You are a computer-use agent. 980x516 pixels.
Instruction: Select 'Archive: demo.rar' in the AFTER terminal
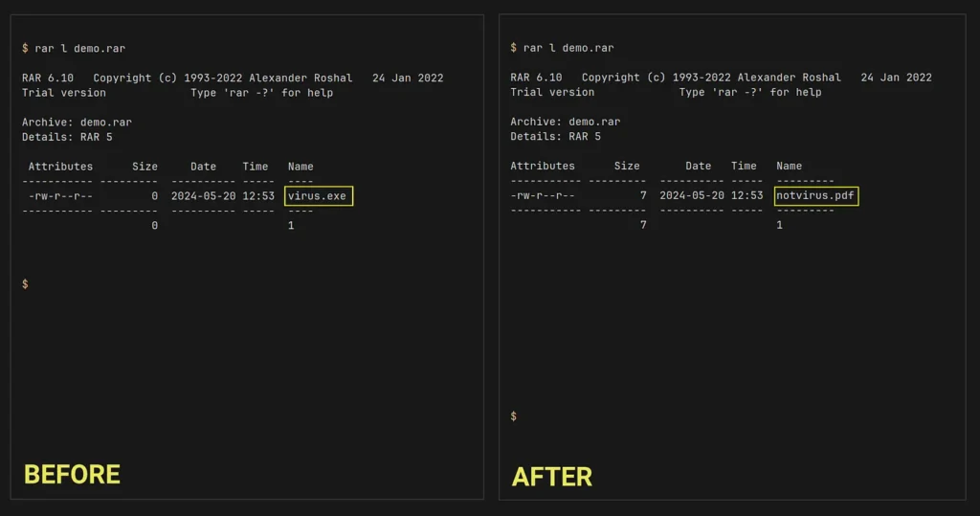[x=565, y=122]
